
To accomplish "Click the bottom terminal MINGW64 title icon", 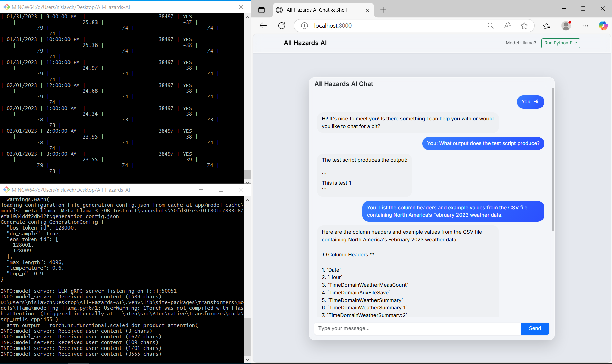I will (x=6, y=190).
